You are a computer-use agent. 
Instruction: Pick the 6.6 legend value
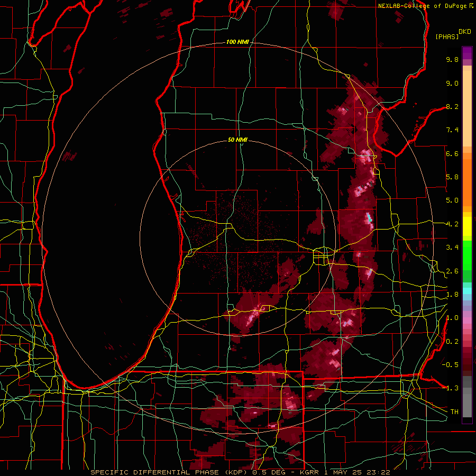[452, 153]
